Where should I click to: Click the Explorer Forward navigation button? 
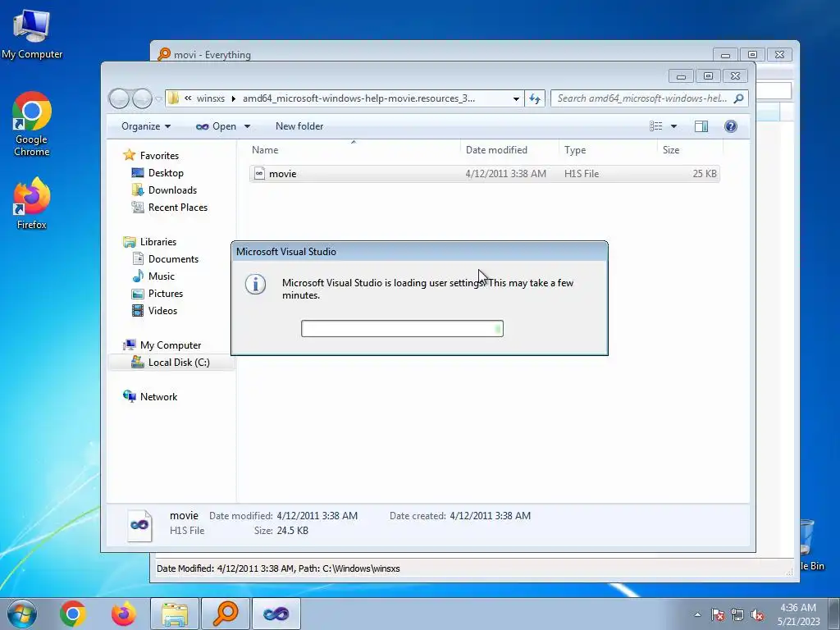tap(142, 98)
